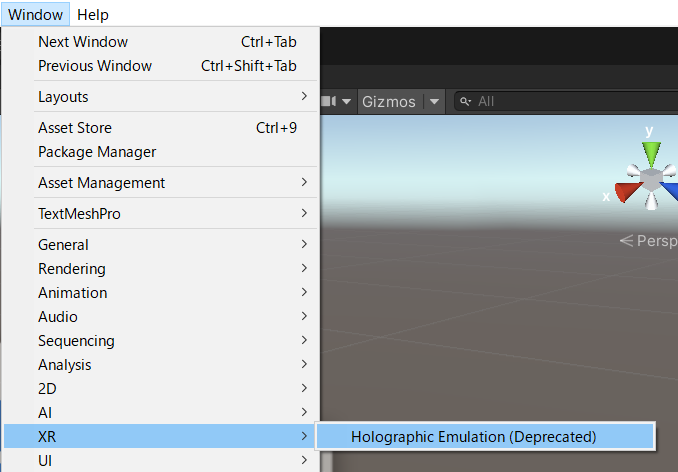
Task: Expand the TextMeshPro submenu
Action: [x=160, y=214]
